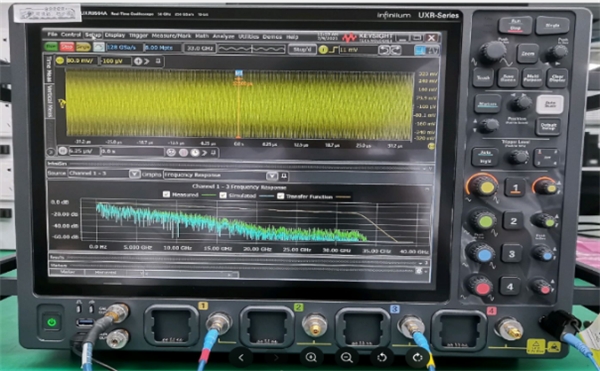This screenshot has height=371, width=600.
Task: Click the yellow channel 1 indicator icon
Action: pos(60,60)
